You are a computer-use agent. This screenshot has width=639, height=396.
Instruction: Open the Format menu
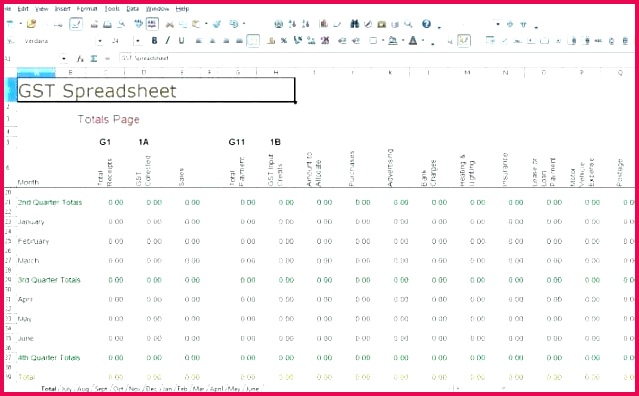[87, 9]
